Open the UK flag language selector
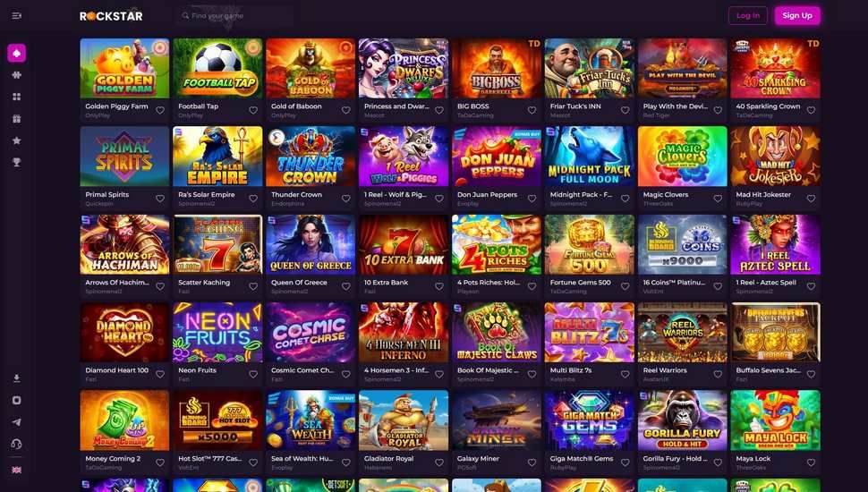 coord(17,471)
